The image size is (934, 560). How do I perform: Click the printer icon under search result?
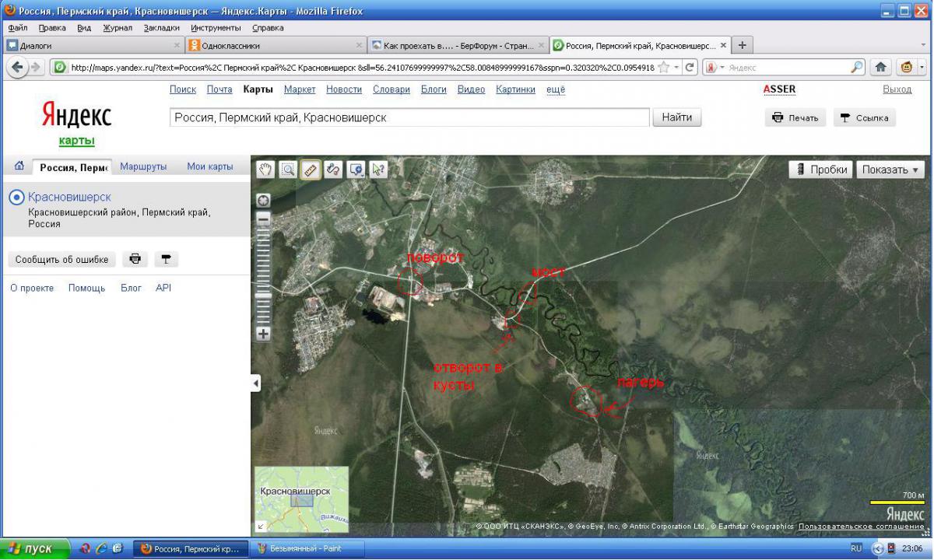pos(135,260)
